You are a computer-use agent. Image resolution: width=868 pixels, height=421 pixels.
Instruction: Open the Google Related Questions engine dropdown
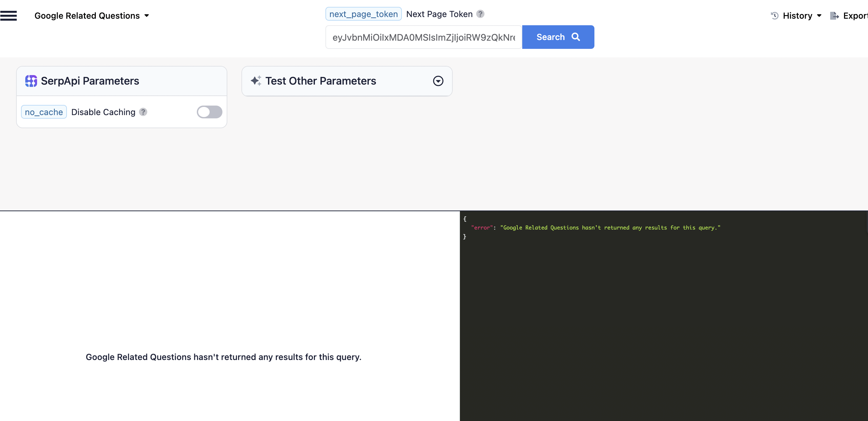pyautogui.click(x=147, y=15)
